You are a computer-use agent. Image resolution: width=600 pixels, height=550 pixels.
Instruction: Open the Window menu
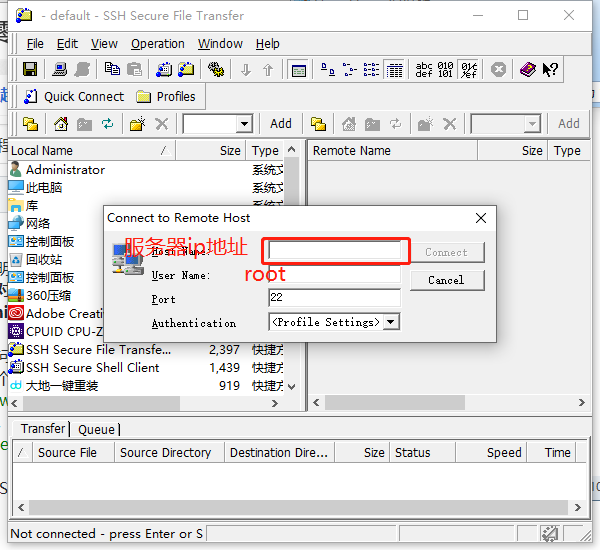pyautogui.click(x=220, y=44)
